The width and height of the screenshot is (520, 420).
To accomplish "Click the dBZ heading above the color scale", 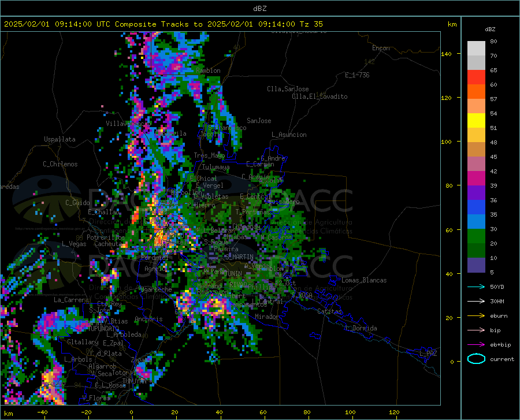I will tap(490, 29).
